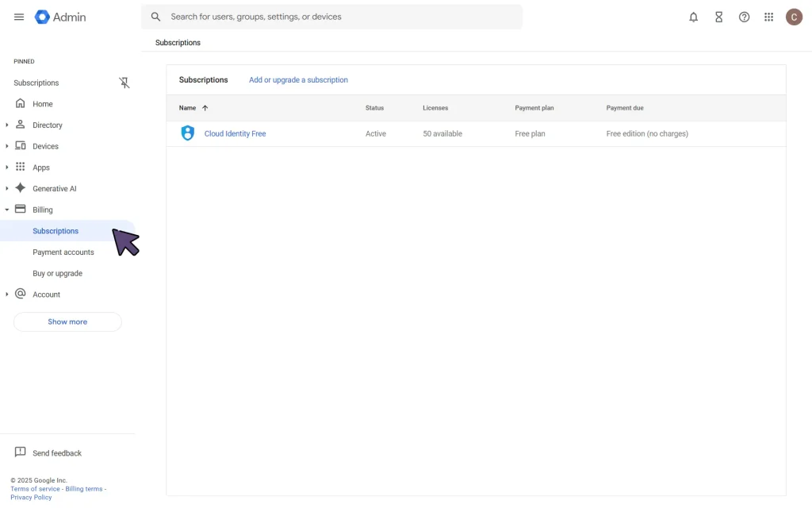The image size is (812, 508).
Task: Open the tasks hourglass icon
Action: (x=718, y=17)
